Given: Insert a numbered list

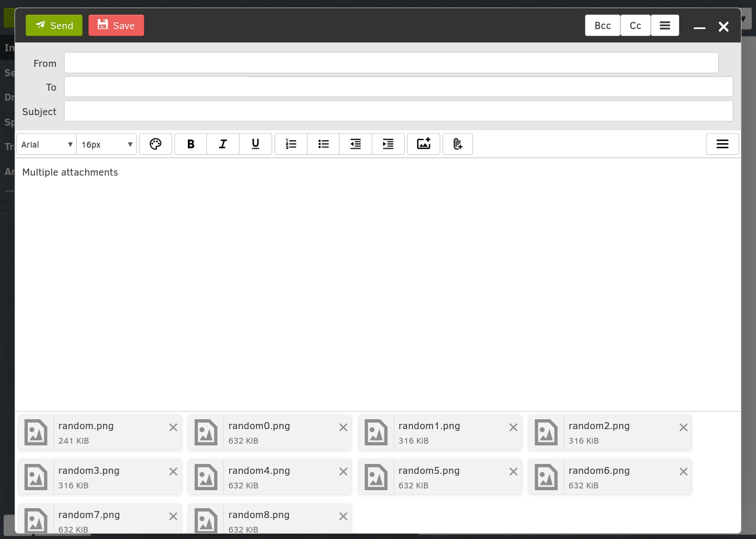Looking at the screenshot, I should (291, 144).
